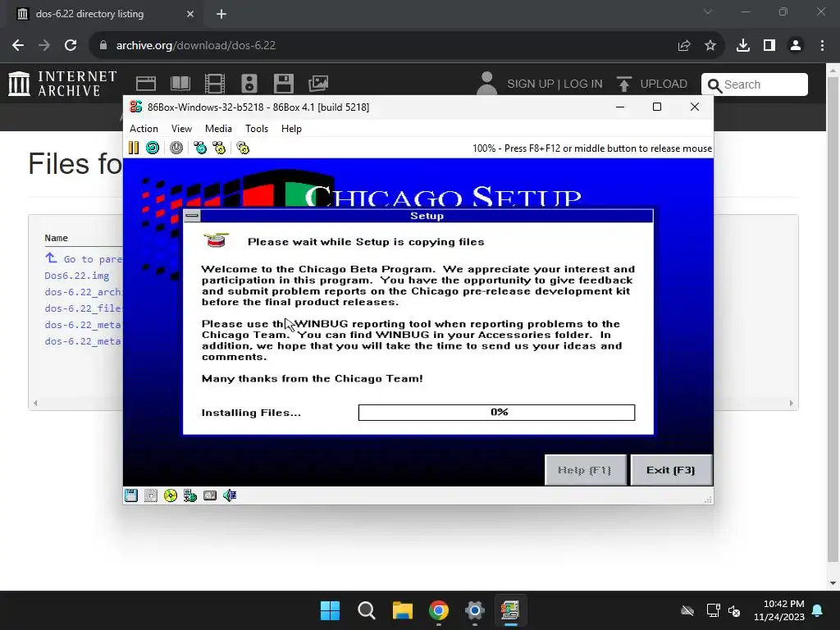Click the Internet Archive Search field
Screen dimensions: 840x630
point(755,84)
